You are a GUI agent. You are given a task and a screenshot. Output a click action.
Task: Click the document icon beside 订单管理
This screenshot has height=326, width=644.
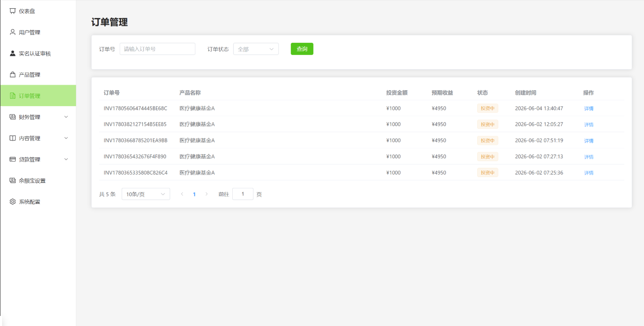pos(13,96)
